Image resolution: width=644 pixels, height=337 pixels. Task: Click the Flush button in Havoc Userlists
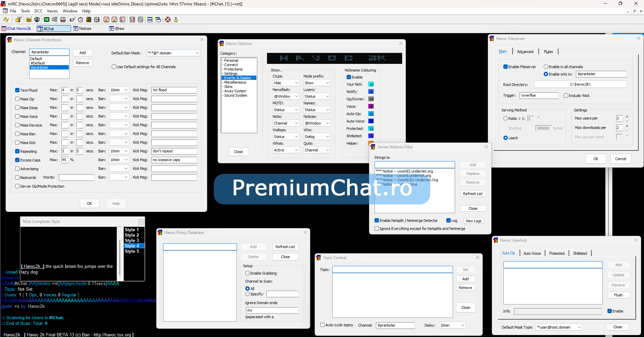click(x=618, y=295)
